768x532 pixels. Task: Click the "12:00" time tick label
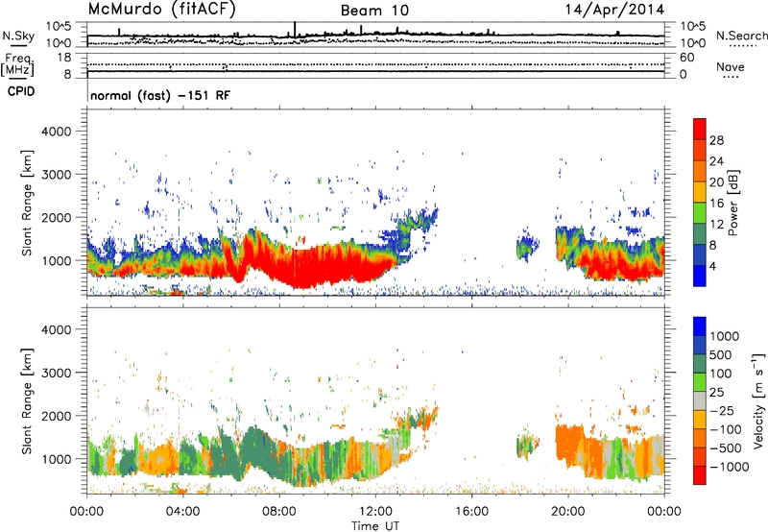point(375,512)
